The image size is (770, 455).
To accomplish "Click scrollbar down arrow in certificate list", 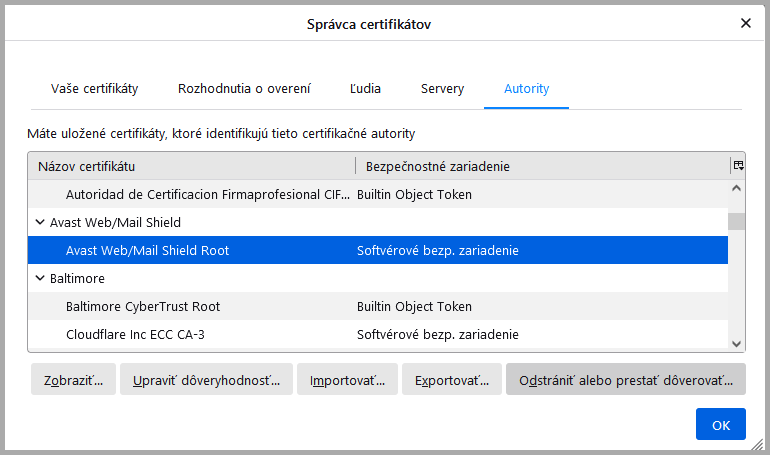I will 737,343.
